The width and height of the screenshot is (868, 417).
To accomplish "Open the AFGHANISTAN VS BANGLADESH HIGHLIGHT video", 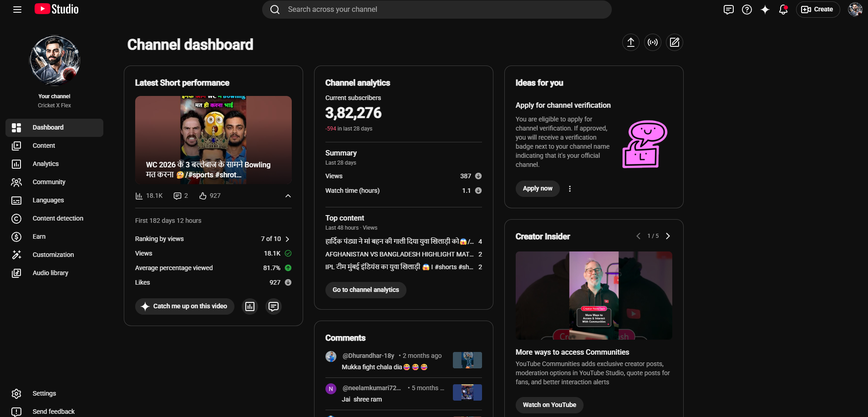I will pos(400,254).
